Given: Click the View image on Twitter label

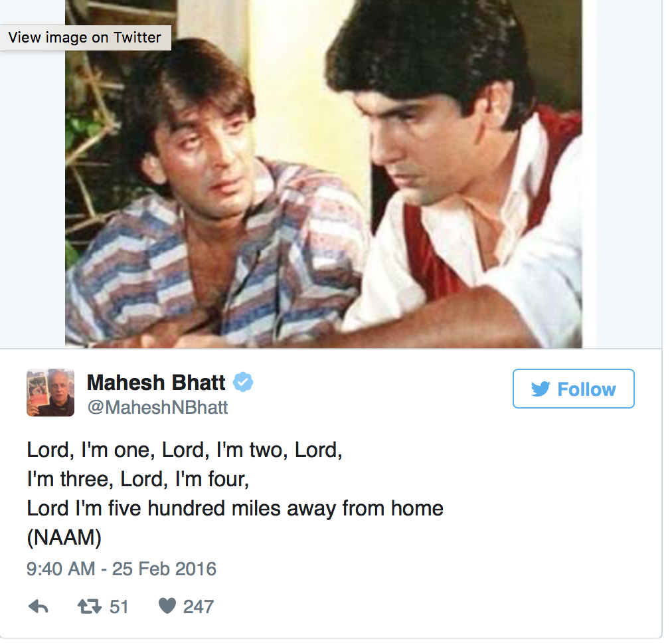Looking at the screenshot, I should [x=85, y=38].
